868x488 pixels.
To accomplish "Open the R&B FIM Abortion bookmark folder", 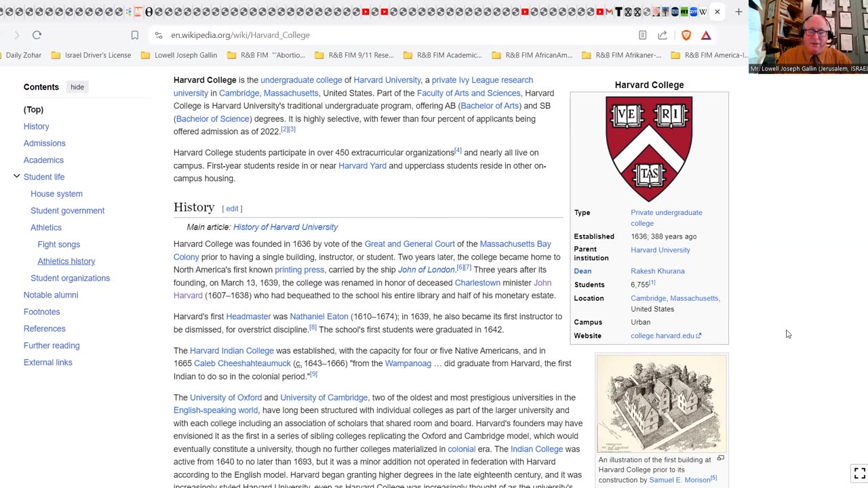I will [x=266, y=55].
